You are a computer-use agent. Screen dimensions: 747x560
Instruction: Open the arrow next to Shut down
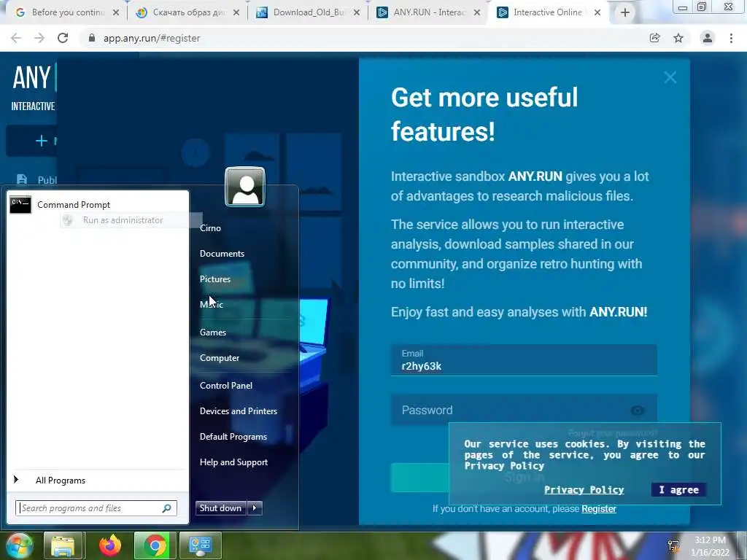(255, 508)
